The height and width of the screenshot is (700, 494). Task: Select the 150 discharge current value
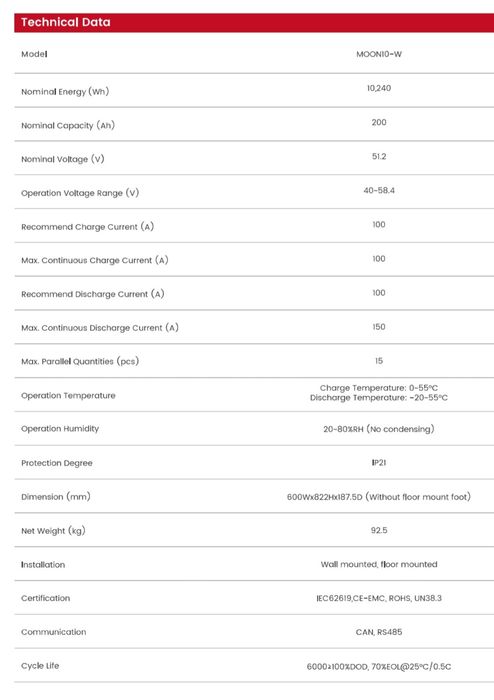tap(379, 327)
